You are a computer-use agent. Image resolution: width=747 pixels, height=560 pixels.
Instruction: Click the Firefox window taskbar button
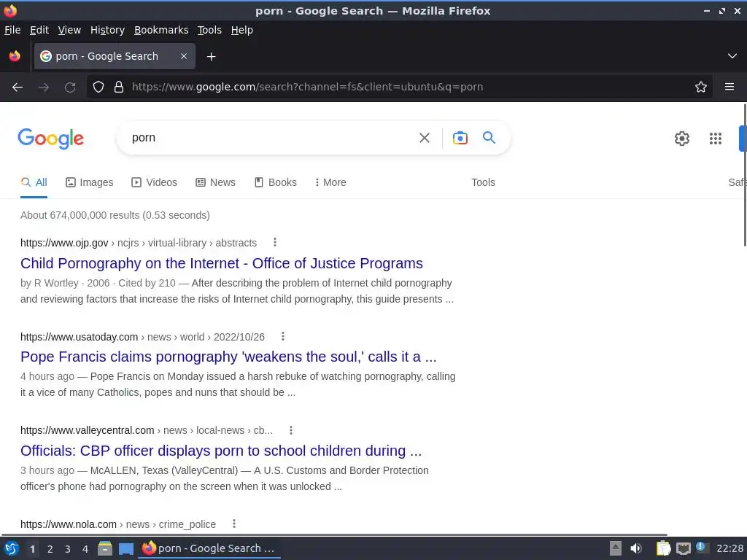click(x=209, y=548)
